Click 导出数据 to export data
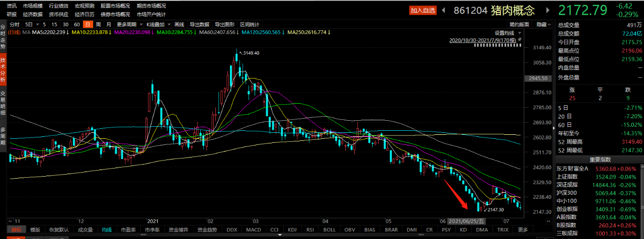 [200, 24]
